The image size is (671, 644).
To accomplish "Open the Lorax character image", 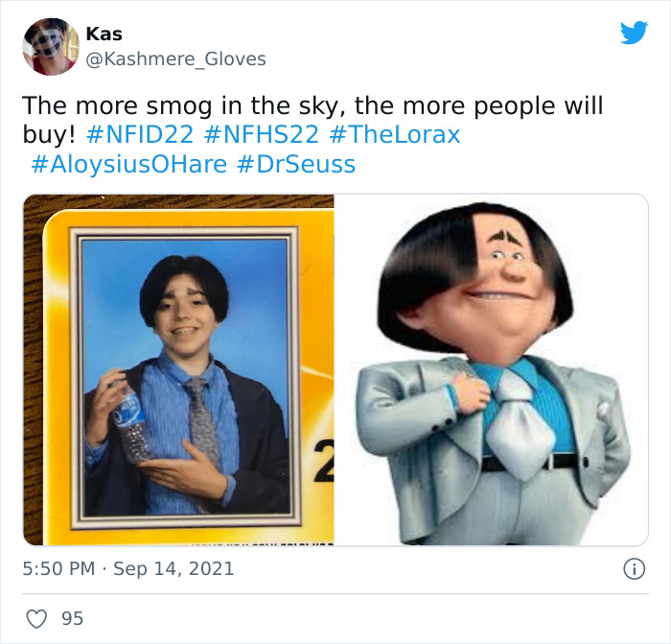I will (491, 370).
